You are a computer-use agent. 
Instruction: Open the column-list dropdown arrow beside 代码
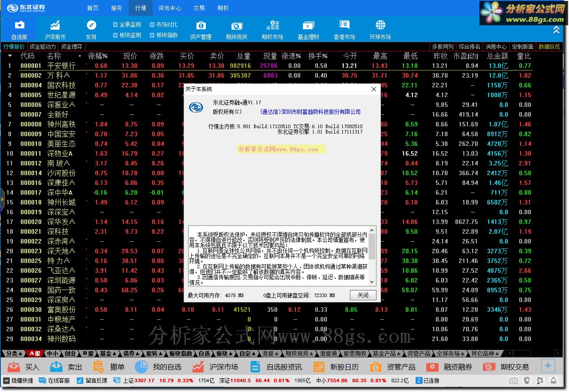10,56
